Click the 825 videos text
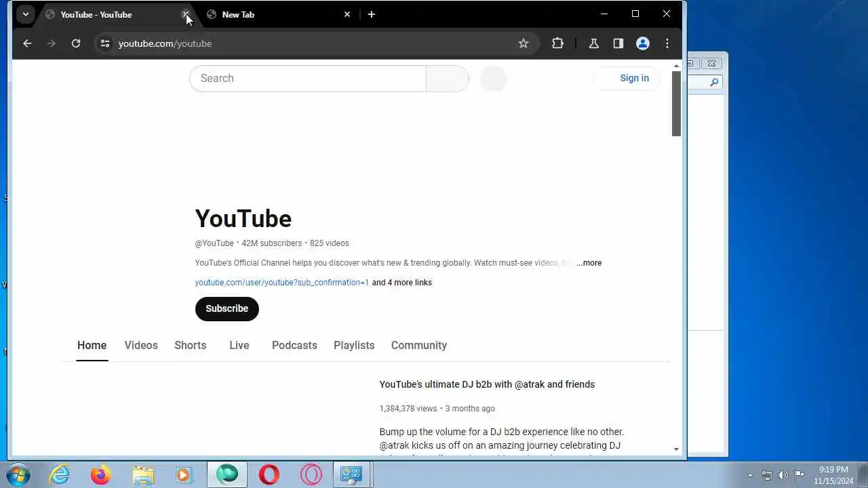868x488 pixels. [x=330, y=243]
